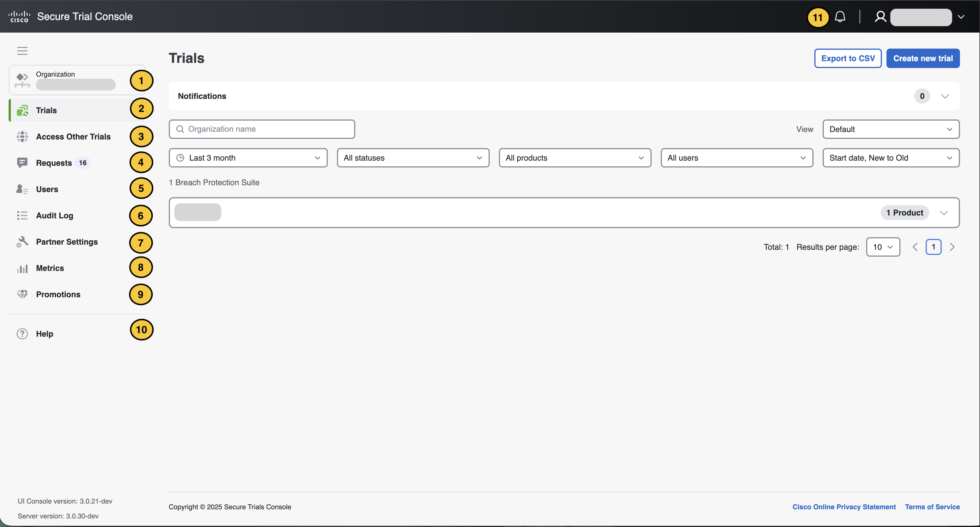Open the notifications bell icon
This screenshot has height=527, width=980.
pos(840,17)
